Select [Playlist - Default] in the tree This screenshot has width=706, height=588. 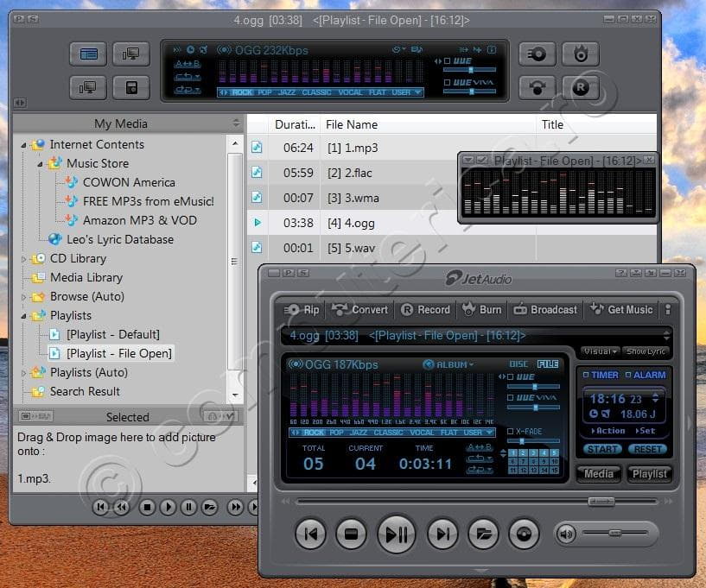(112, 335)
